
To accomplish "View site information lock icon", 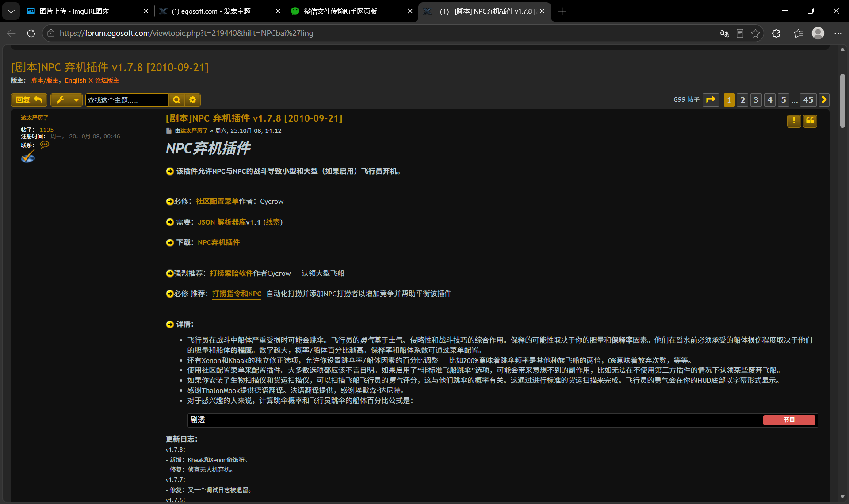I will tap(51, 33).
